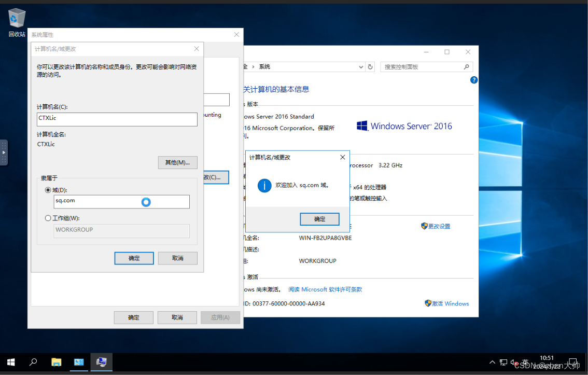Open taskbar search magnifier
The width and height of the screenshot is (588, 375).
coord(33,362)
